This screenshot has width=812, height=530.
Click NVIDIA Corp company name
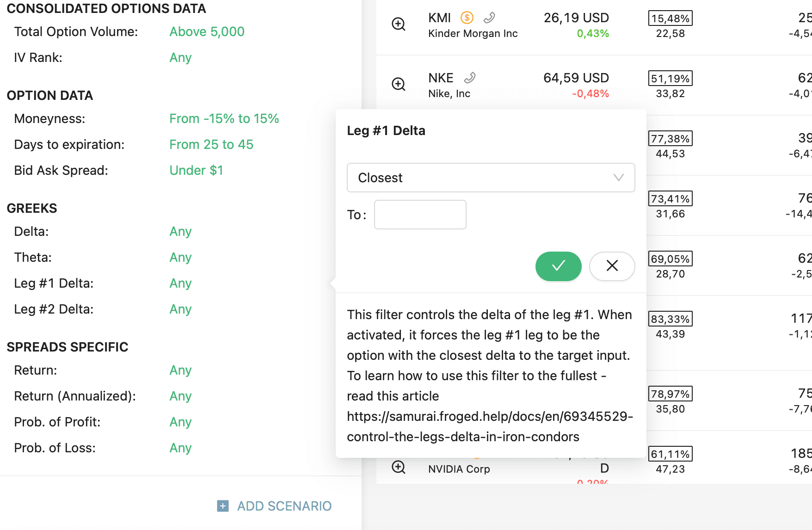tap(459, 469)
